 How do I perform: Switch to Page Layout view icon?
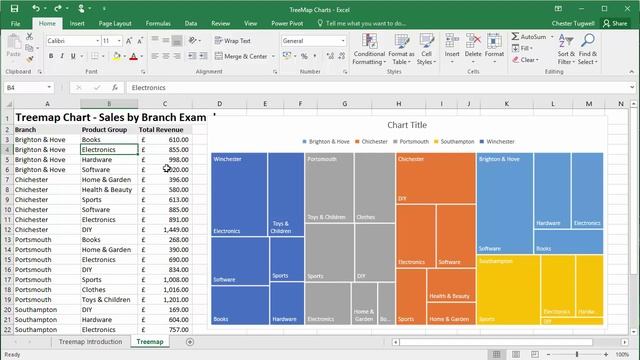(x=516, y=354)
